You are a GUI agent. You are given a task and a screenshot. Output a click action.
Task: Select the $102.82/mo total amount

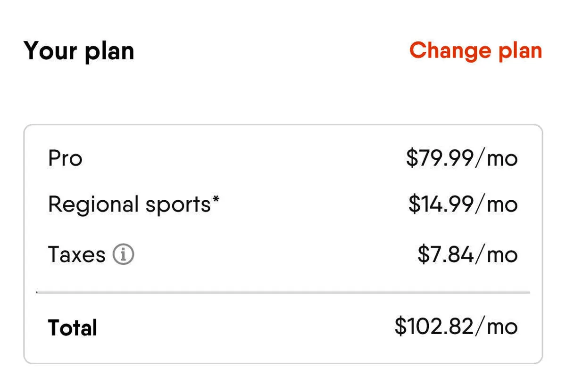pyautogui.click(x=456, y=327)
